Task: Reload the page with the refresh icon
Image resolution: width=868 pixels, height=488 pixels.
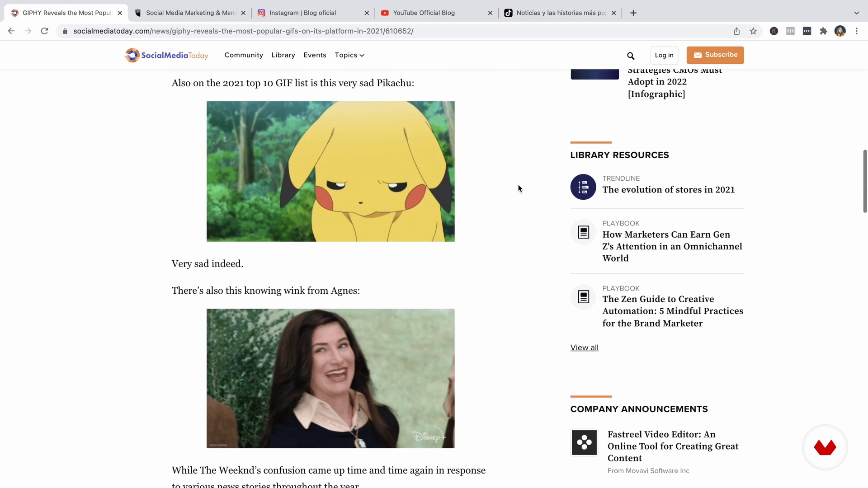Action: click(44, 31)
